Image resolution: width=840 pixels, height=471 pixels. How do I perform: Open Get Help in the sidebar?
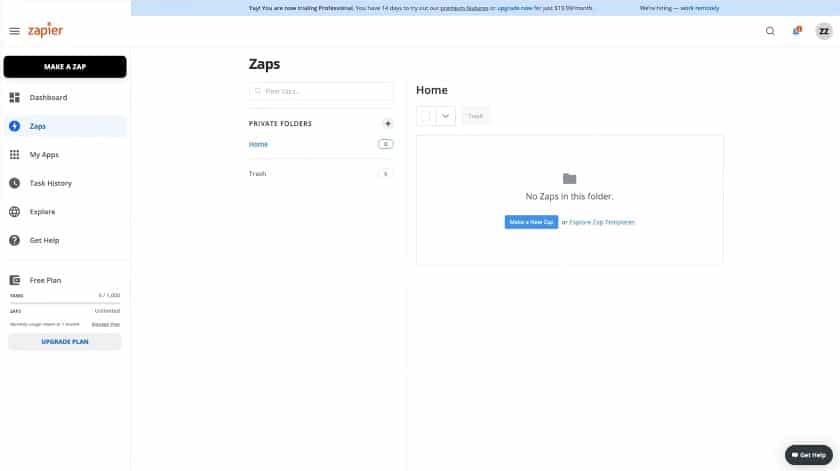65,240
